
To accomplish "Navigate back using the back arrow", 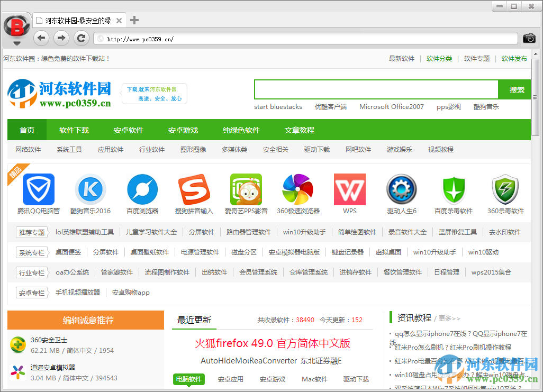I will click(x=41, y=38).
